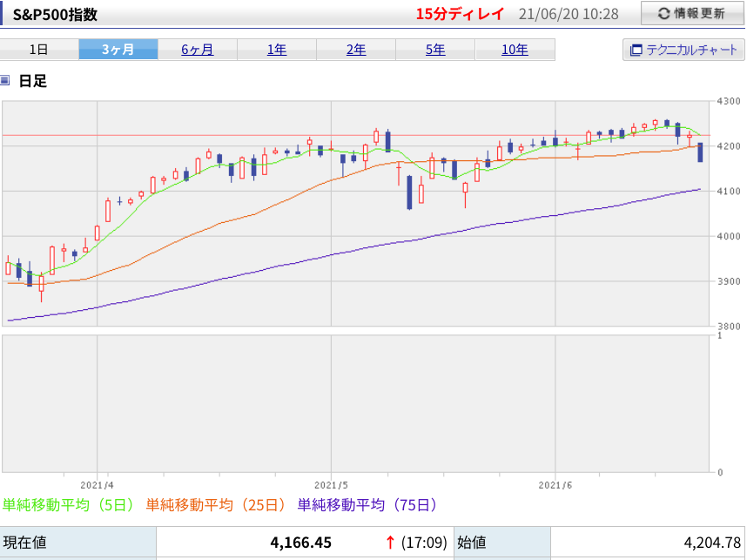The height and width of the screenshot is (560, 747).
Task: Click the 現在値 table header cell
Action: (x=78, y=543)
